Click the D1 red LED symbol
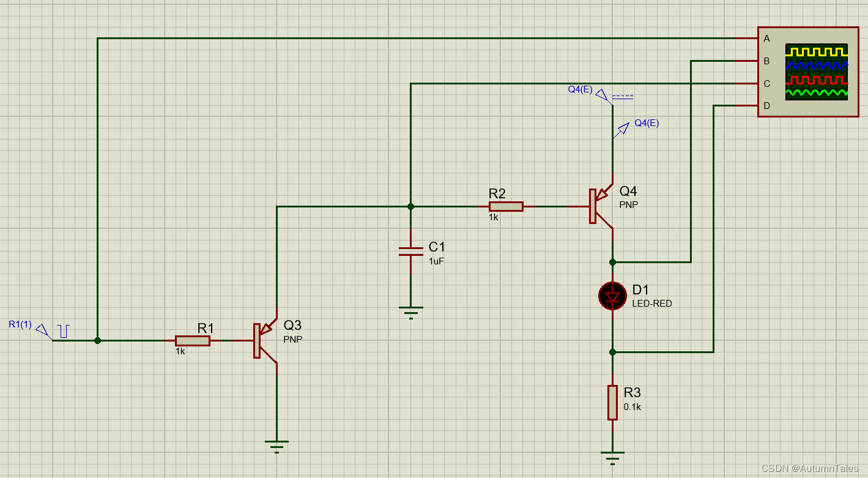Screen dimensions: 868x478 tap(612, 296)
